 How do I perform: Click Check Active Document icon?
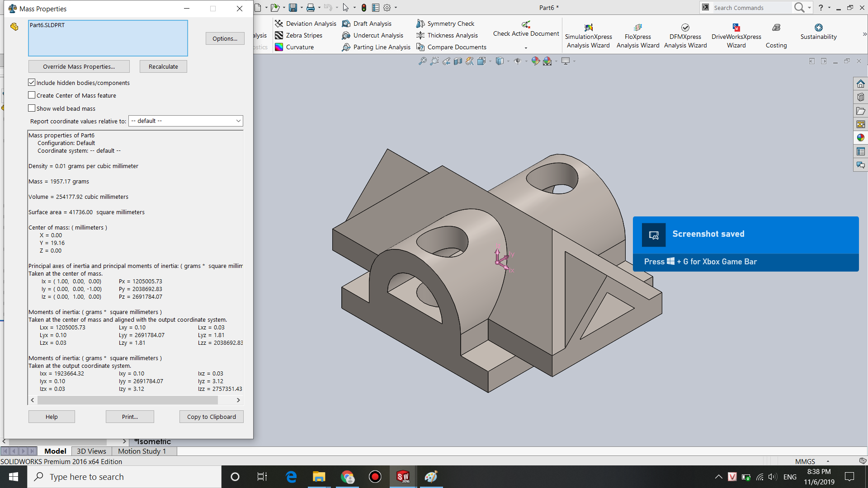(526, 24)
